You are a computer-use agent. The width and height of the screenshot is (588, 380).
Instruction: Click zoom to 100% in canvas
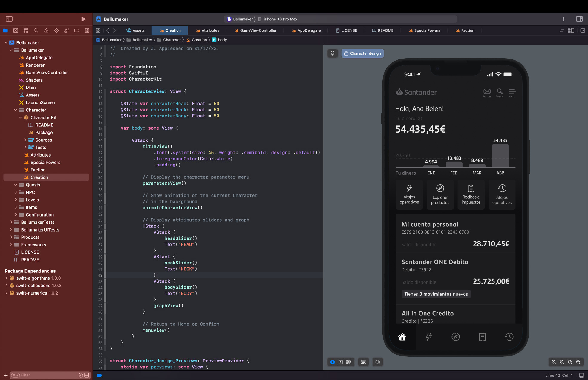click(x=562, y=362)
